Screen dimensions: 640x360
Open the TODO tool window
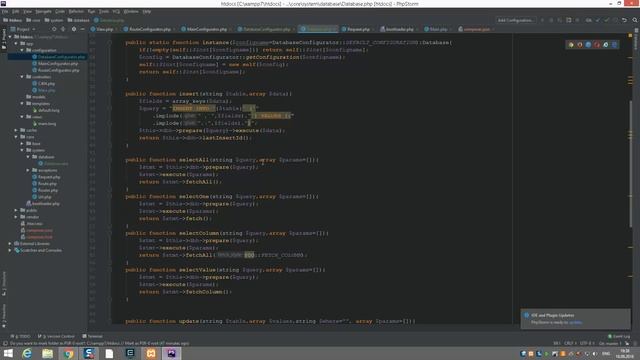click(21, 336)
